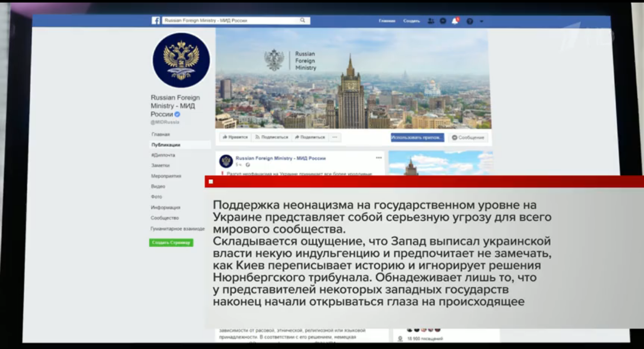Open Информация in the sidebar
Screen dimensions: 644x349
165,207
